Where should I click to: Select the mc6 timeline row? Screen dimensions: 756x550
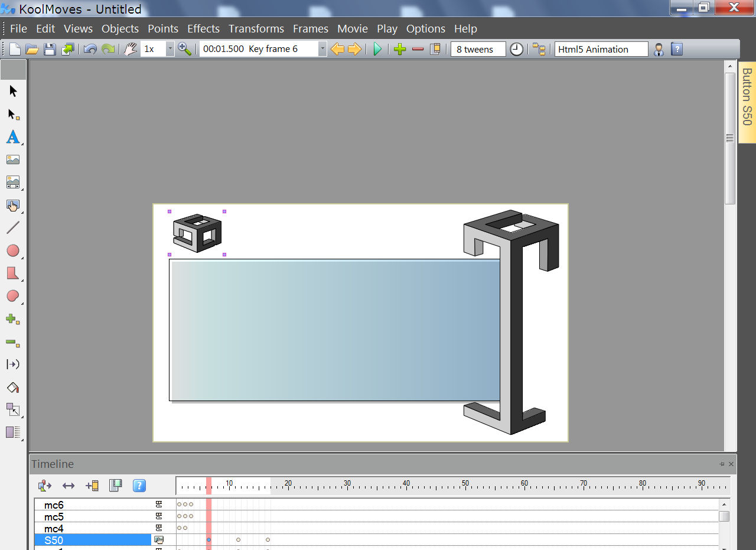pos(93,505)
